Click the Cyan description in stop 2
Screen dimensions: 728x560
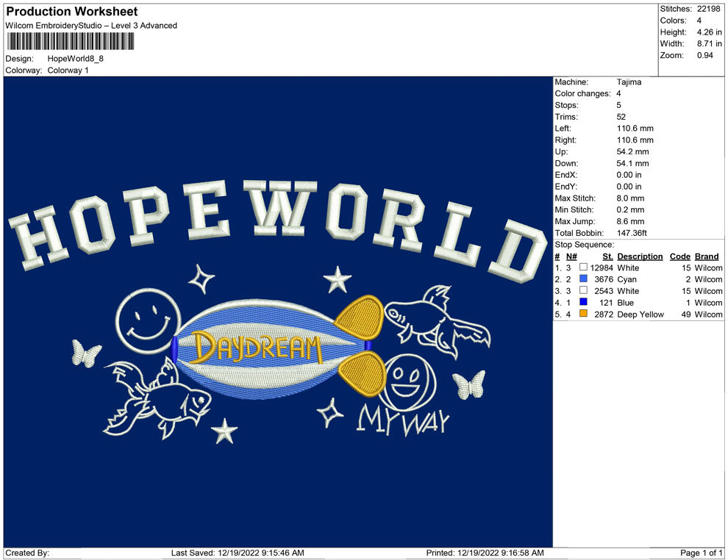click(x=627, y=279)
